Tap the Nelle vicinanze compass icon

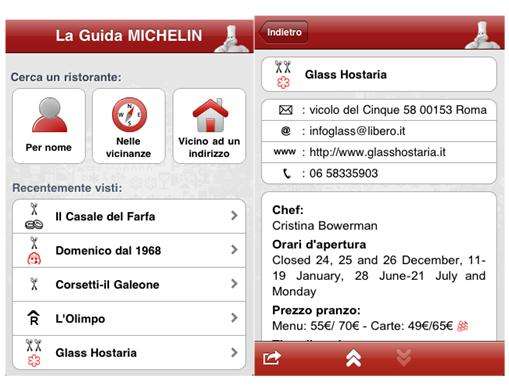129,115
